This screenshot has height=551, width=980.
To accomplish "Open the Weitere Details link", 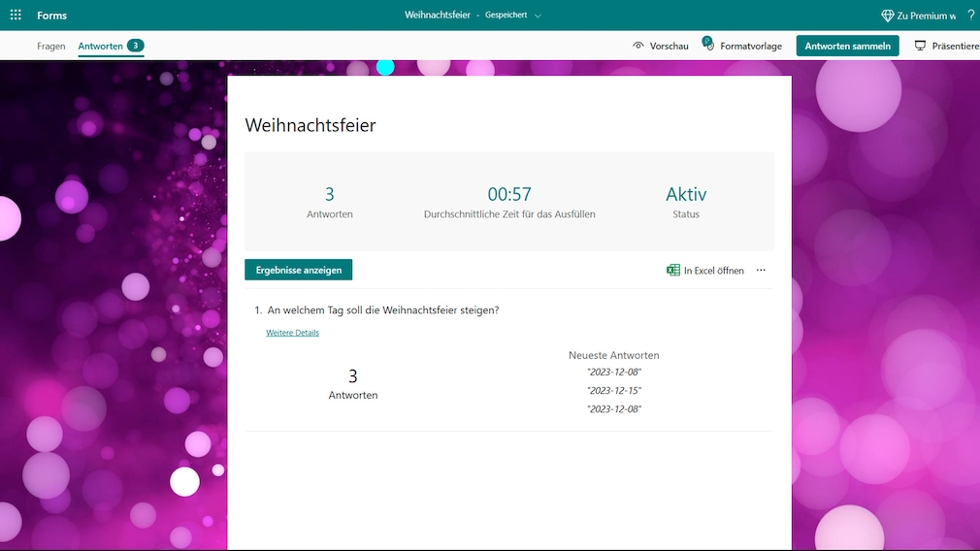I will point(292,333).
